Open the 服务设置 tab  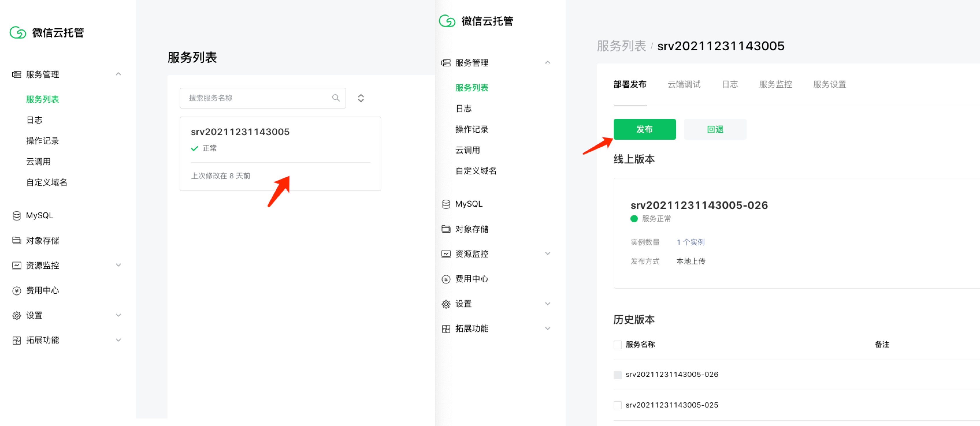(x=829, y=84)
